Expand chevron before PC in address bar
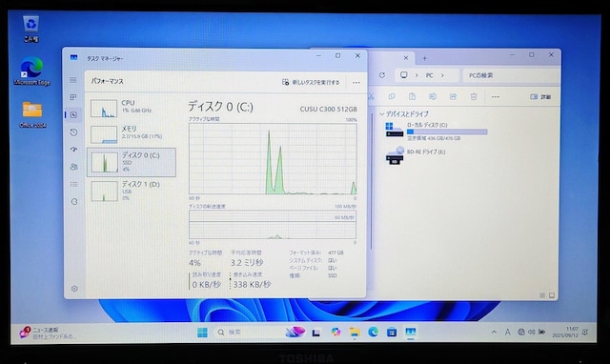 [417, 75]
